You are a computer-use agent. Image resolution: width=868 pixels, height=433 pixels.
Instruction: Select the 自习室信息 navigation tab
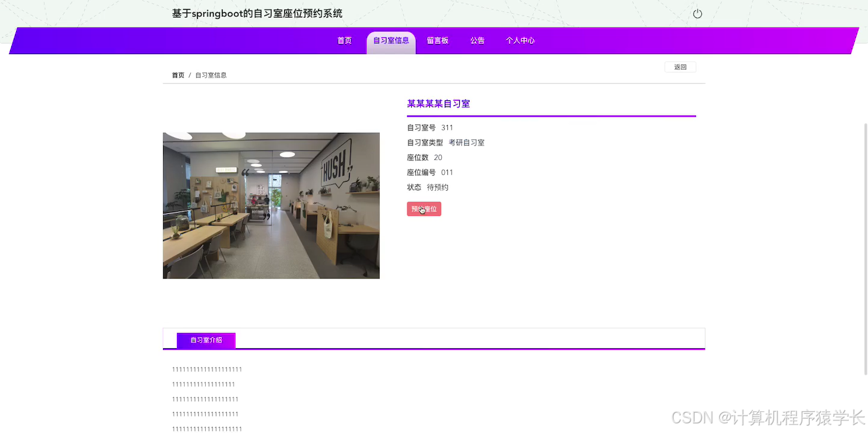pyautogui.click(x=390, y=40)
